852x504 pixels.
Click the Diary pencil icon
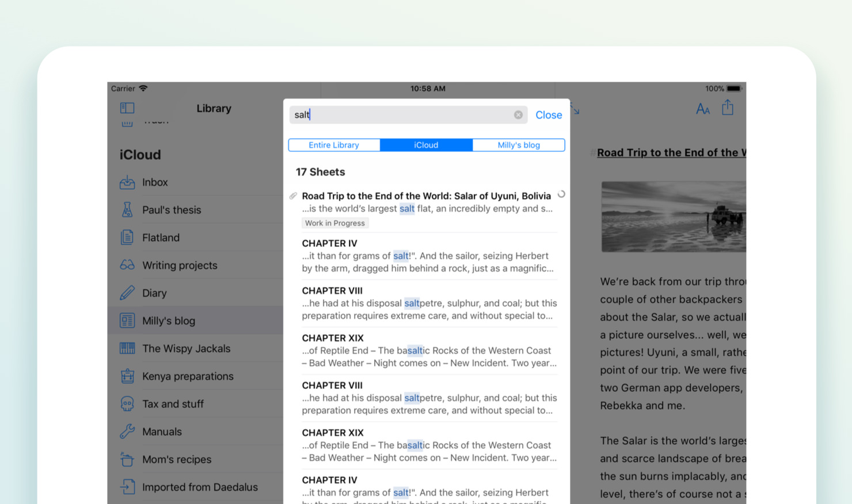(127, 293)
